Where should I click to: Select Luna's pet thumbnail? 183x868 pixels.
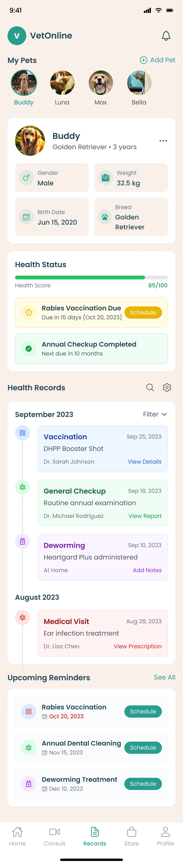pos(62,83)
